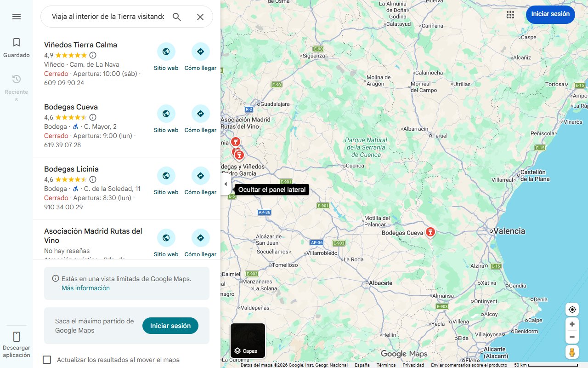
Task: Show rating info for Bodegas Licinia
Action: [93, 179]
